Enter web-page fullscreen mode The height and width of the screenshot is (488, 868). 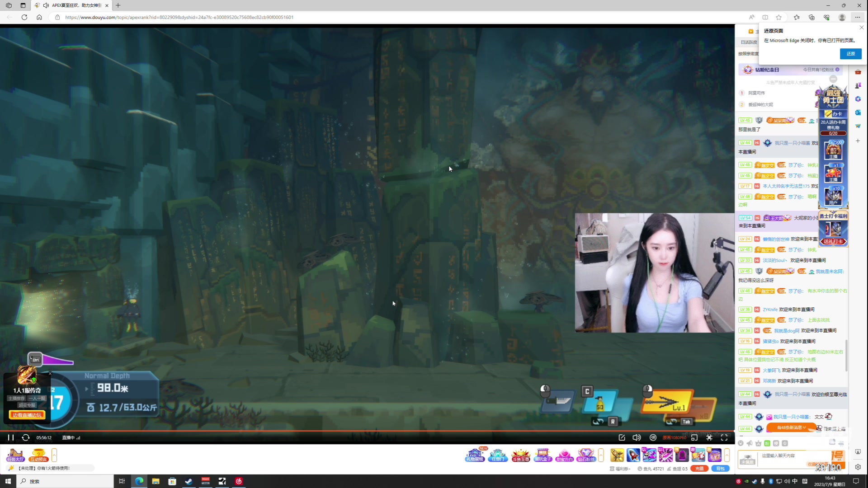(709, 437)
